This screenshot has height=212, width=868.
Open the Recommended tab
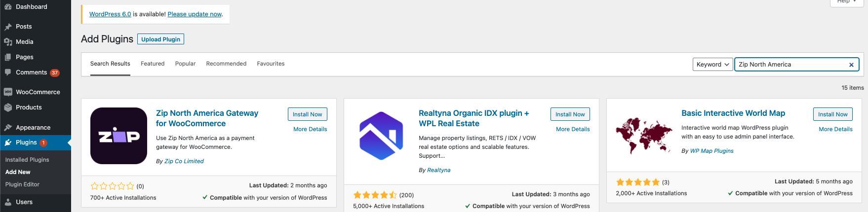point(226,64)
